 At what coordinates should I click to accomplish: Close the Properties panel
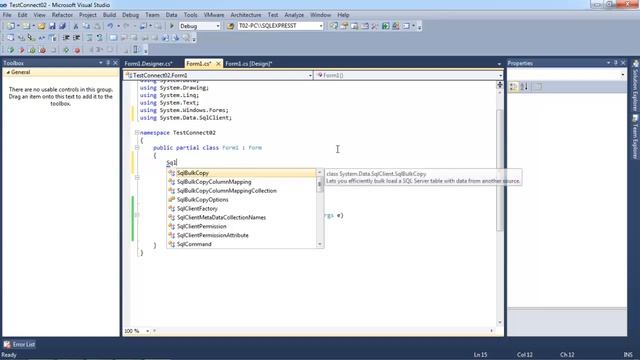(623, 63)
